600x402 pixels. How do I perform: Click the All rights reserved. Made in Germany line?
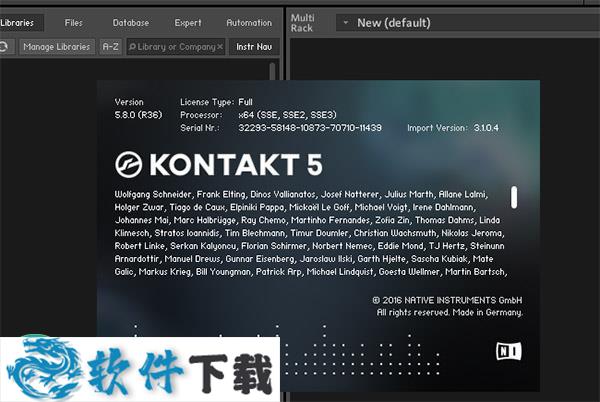[x=450, y=312]
